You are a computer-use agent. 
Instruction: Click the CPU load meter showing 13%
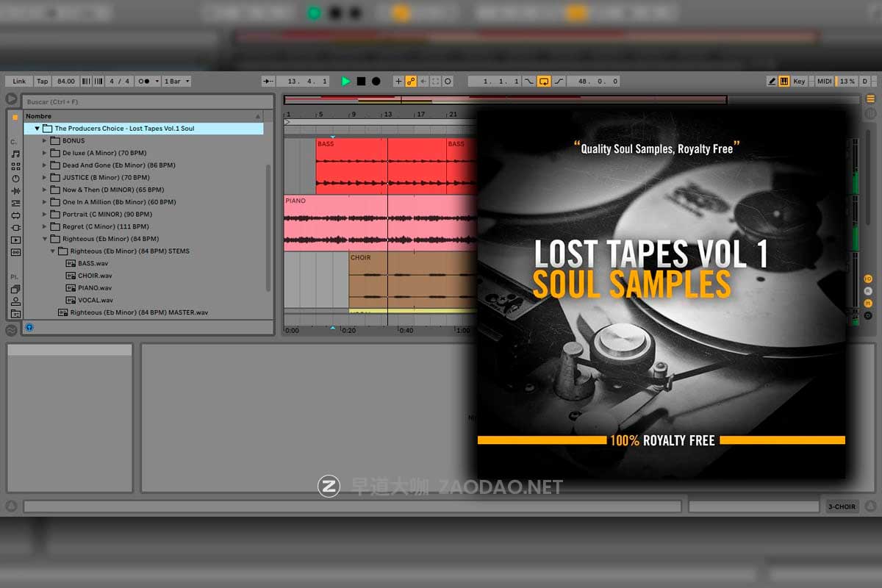[847, 81]
